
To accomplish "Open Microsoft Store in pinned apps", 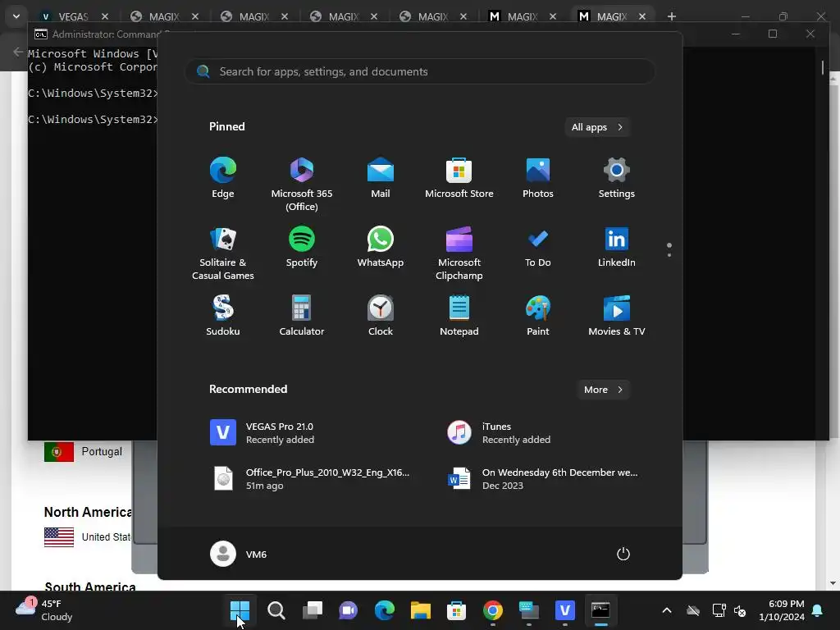I will click(459, 178).
